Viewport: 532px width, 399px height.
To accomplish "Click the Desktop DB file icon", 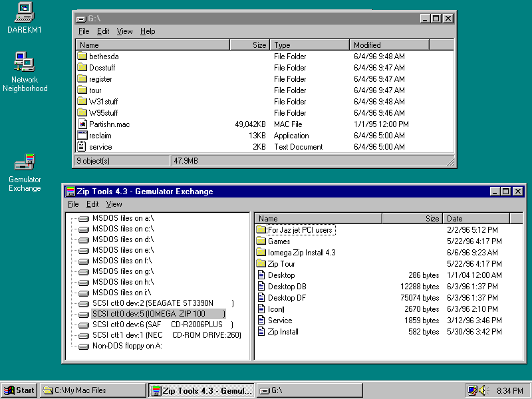I will 261,286.
